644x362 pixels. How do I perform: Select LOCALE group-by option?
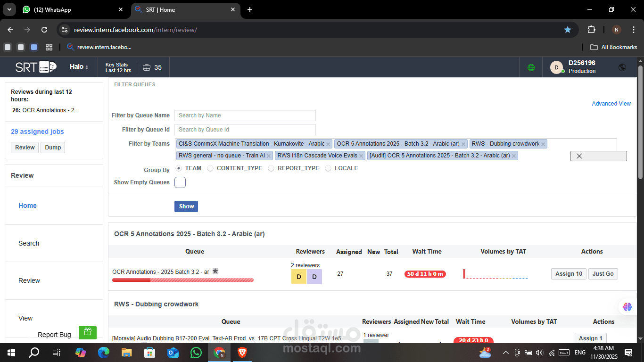pos(328,168)
